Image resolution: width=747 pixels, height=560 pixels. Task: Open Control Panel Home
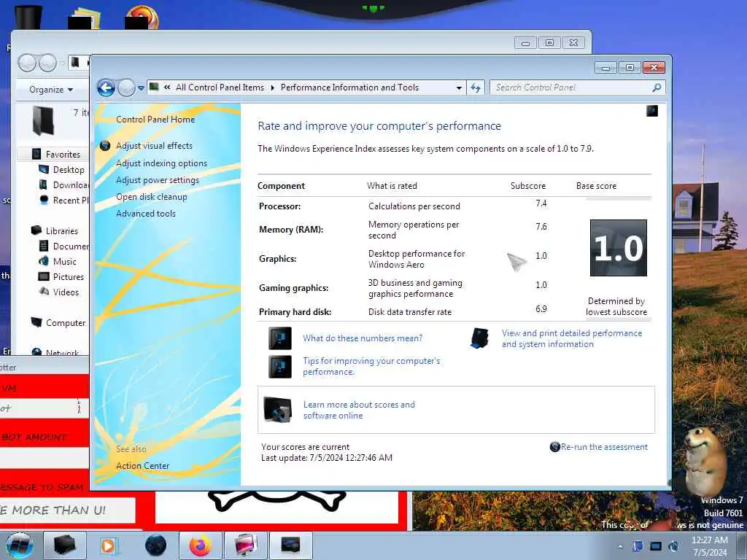click(x=155, y=120)
